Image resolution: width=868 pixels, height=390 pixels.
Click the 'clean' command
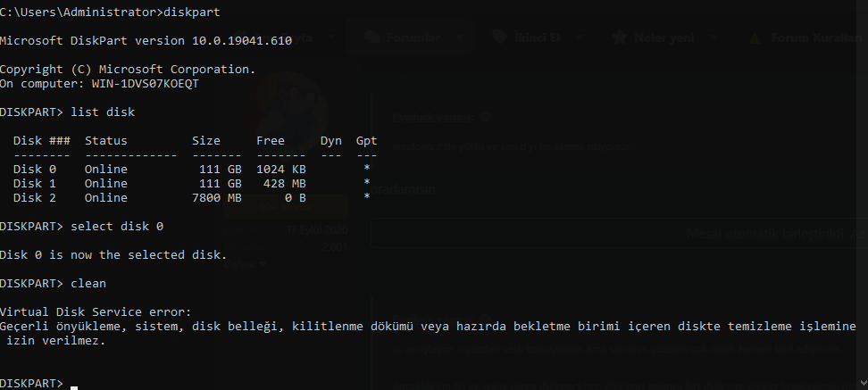point(88,283)
